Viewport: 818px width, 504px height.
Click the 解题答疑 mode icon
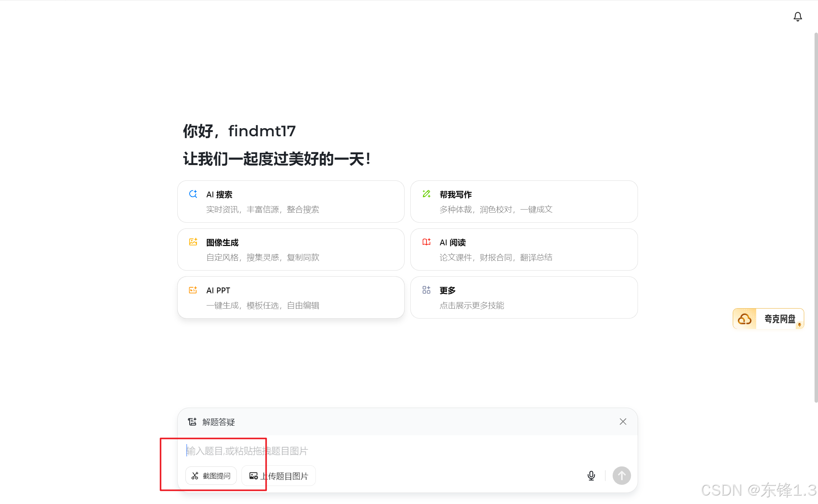point(192,422)
